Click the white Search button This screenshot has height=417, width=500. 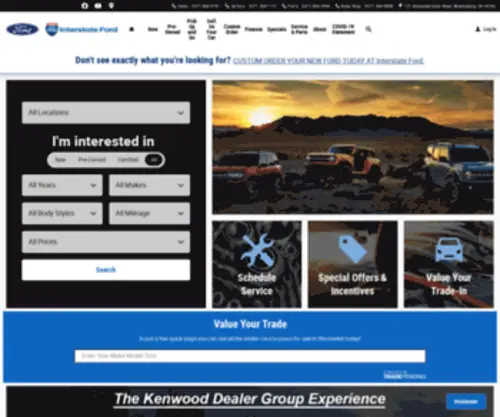point(106,270)
